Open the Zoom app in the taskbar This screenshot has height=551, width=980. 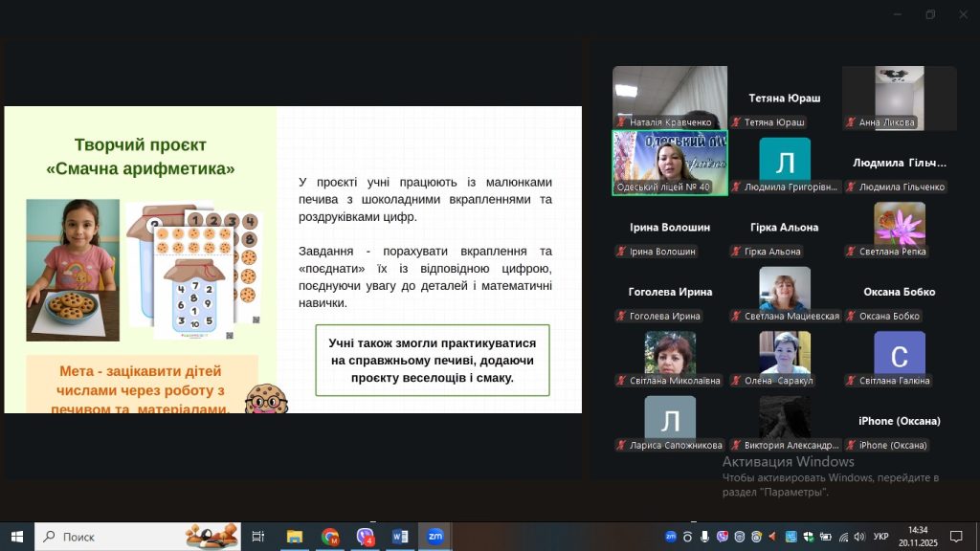(434, 537)
